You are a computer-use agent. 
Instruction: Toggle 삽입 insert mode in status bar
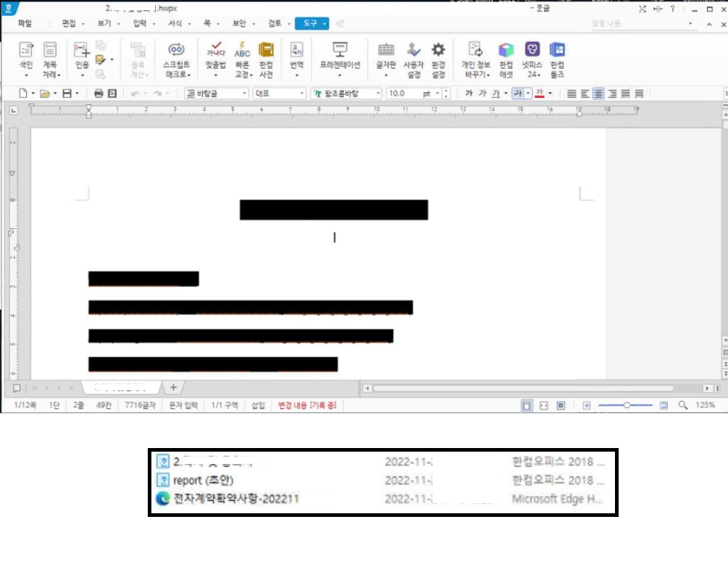[x=258, y=406]
